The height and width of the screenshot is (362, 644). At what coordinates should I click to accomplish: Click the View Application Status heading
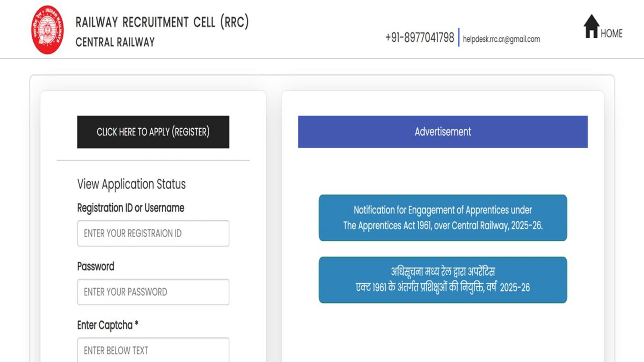[131, 184]
